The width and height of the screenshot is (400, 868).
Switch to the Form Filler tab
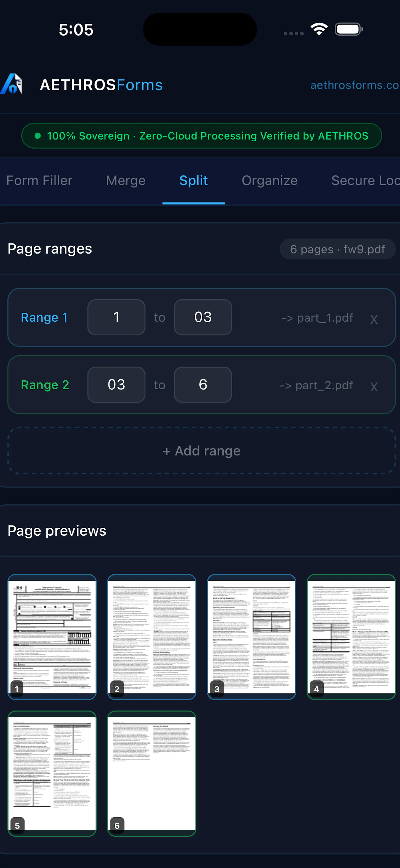tap(39, 181)
